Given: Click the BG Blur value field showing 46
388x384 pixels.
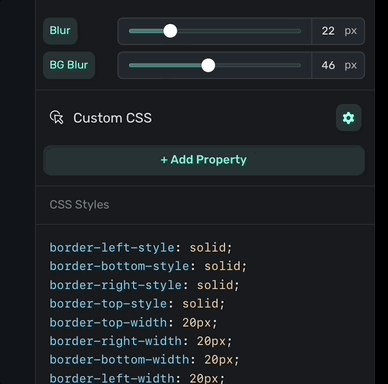Looking at the screenshot, I should [328, 65].
